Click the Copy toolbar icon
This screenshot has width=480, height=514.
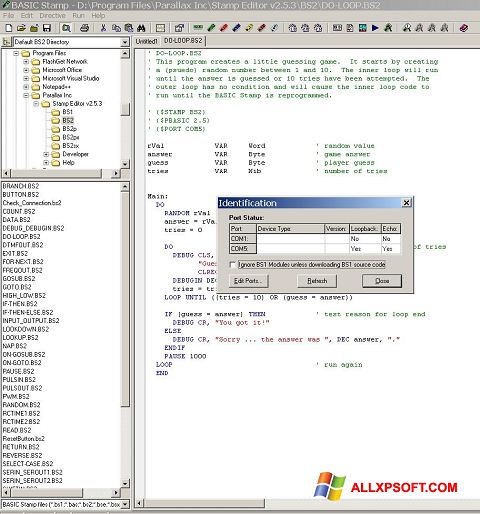coord(116,28)
